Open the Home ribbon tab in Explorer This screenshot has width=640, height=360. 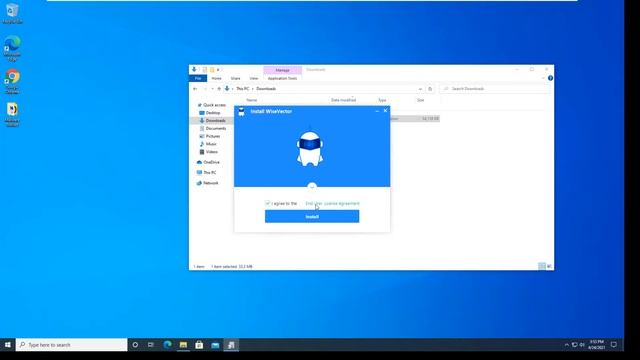216,78
